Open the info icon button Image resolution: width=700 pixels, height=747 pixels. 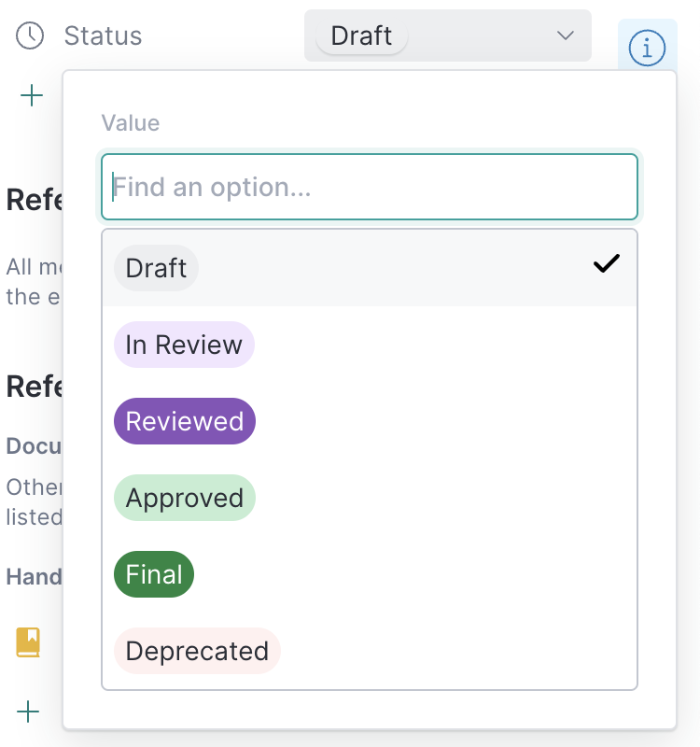click(647, 47)
